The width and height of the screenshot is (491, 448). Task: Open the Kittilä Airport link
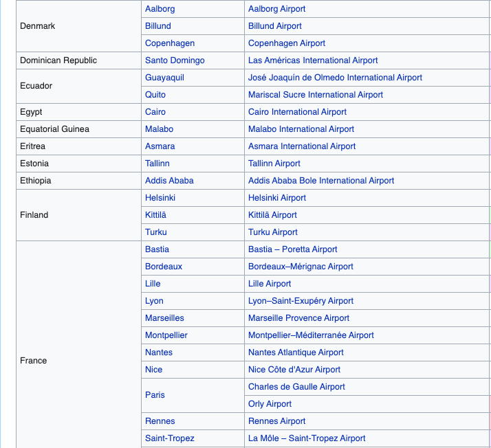[x=272, y=215]
